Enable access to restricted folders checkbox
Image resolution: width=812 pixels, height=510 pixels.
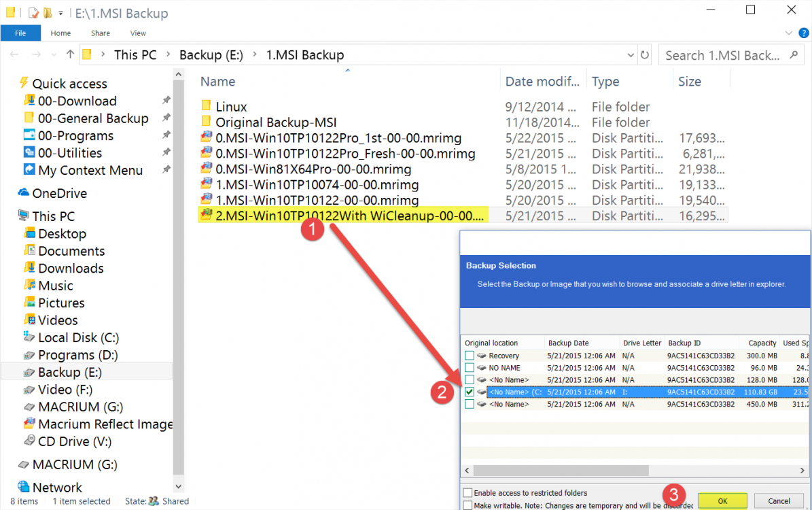click(x=467, y=493)
